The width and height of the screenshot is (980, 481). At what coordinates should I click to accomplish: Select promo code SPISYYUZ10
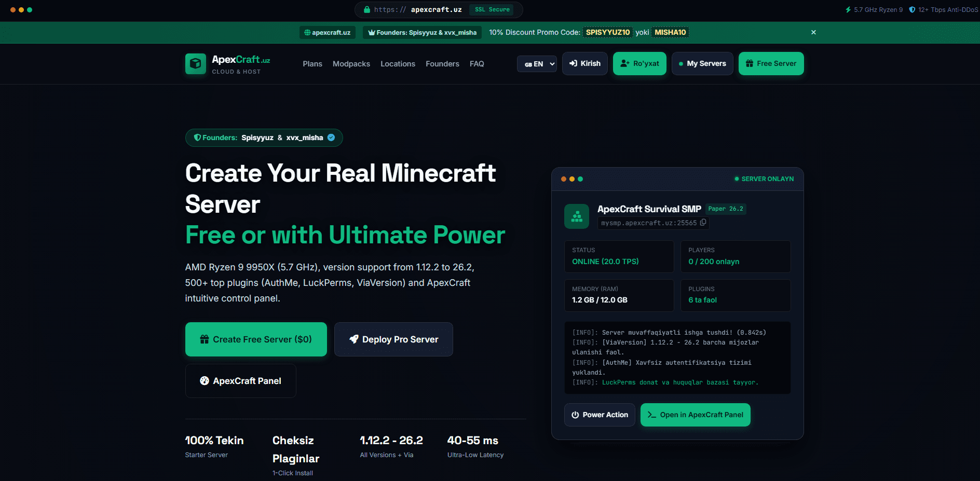coord(608,32)
